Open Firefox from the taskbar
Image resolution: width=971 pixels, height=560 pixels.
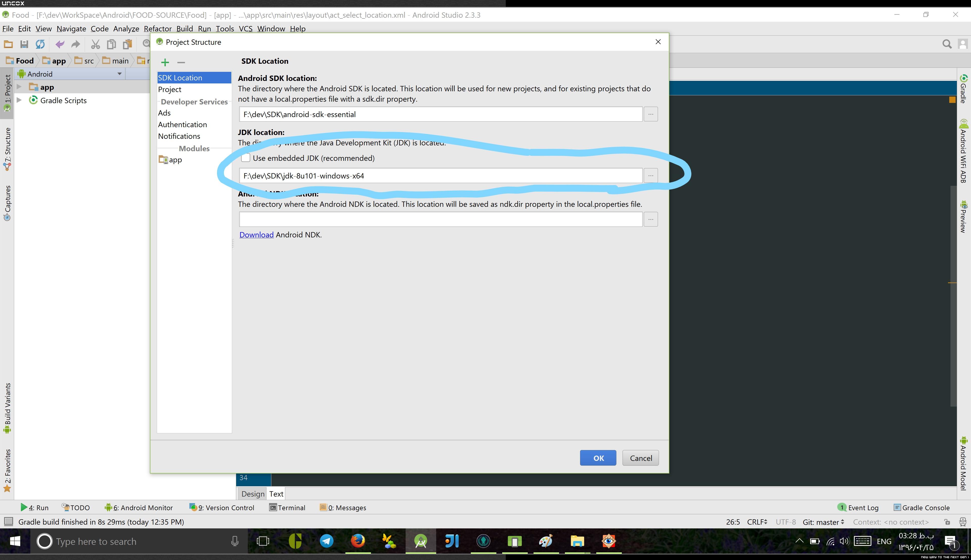pyautogui.click(x=358, y=541)
